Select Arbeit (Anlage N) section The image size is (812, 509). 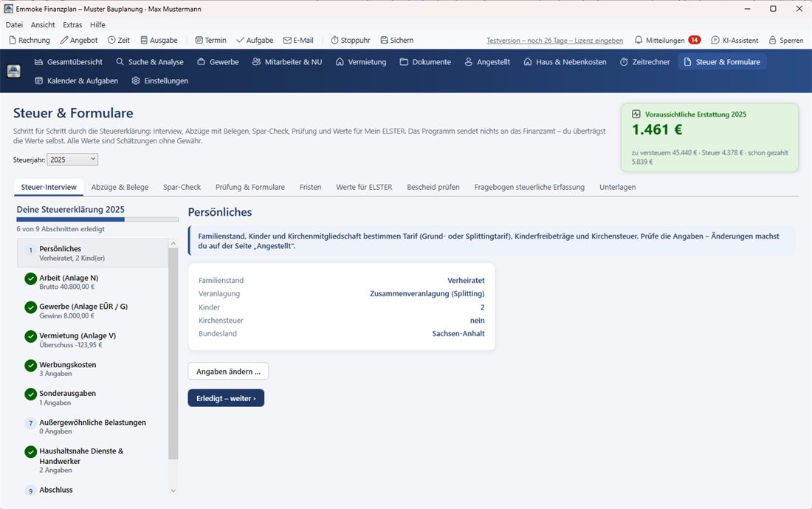93,282
